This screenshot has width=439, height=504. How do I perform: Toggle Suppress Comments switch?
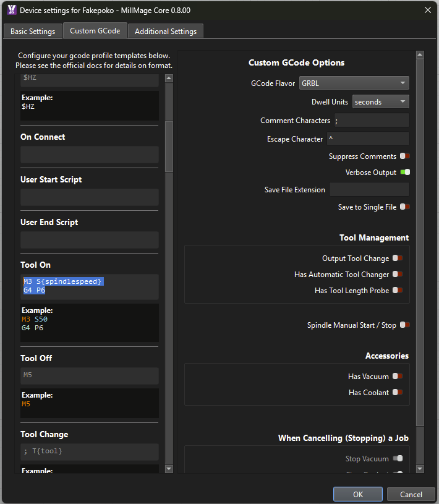click(404, 156)
